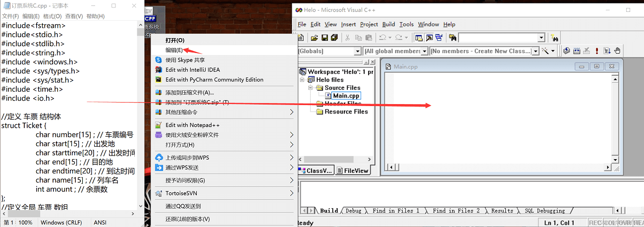Click the Undo arrow icon
Viewport: 644px width, 227px height.
(x=382, y=38)
